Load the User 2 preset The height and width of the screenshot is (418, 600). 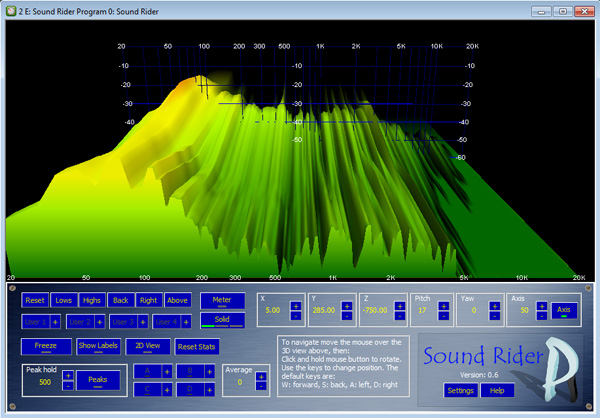tap(80, 322)
